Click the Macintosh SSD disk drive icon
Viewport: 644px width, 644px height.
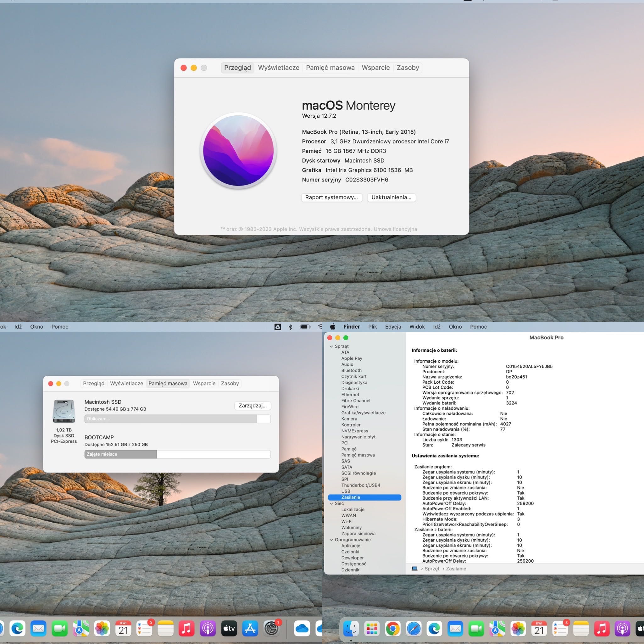click(64, 411)
